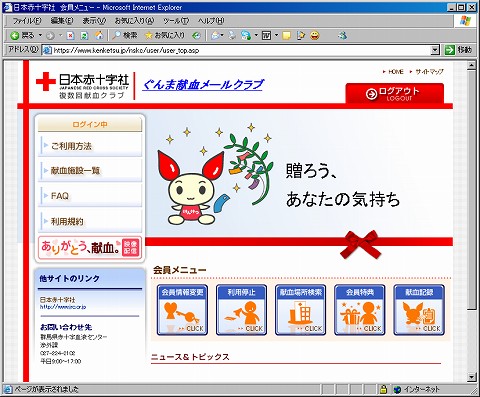Open the 編集(E) menu
Screen dimensions: 480x397
(x=62, y=21)
